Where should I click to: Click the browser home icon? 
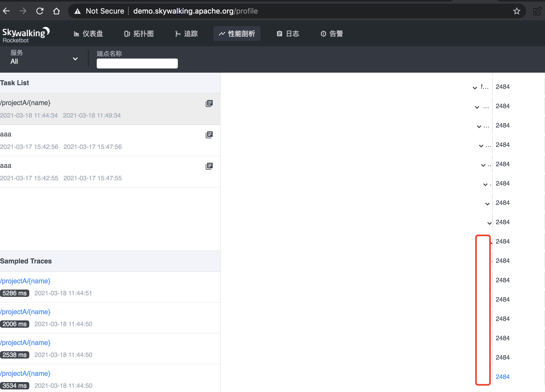click(56, 11)
